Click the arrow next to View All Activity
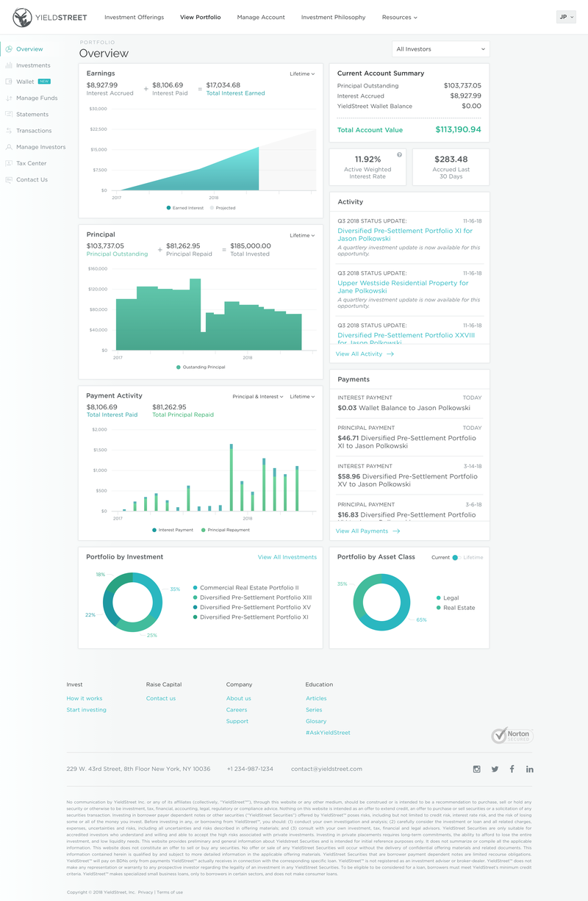The width and height of the screenshot is (588, 901). point(390,353)
